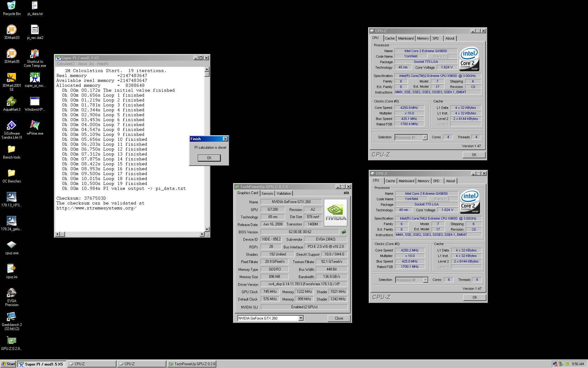
Task: Open Help(H) menu in Super PI
Action: point(103,64)
